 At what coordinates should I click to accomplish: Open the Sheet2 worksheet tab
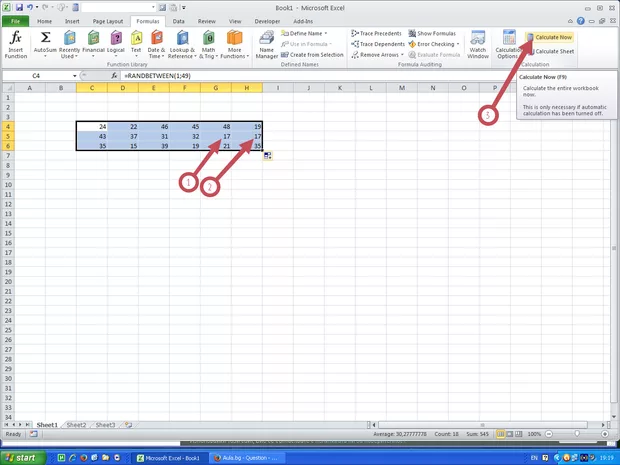(x=76, y=425)
